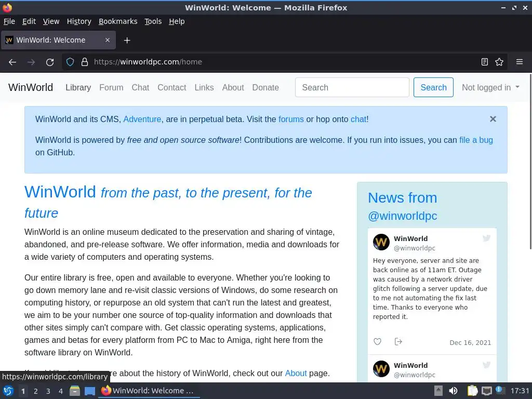Screen dimensions: 532x399
Task: Follow the chat link in banner
Action: 358,119
